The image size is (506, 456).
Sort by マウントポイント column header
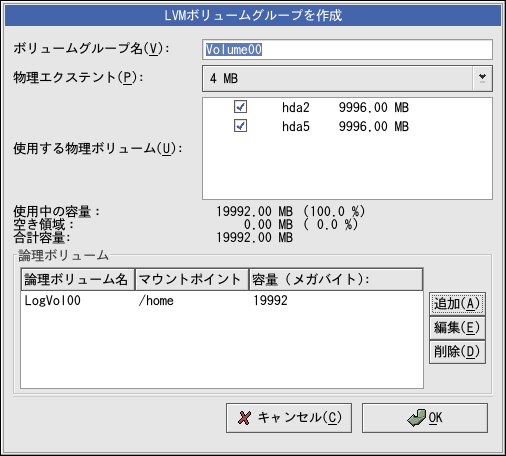(192, 279)
